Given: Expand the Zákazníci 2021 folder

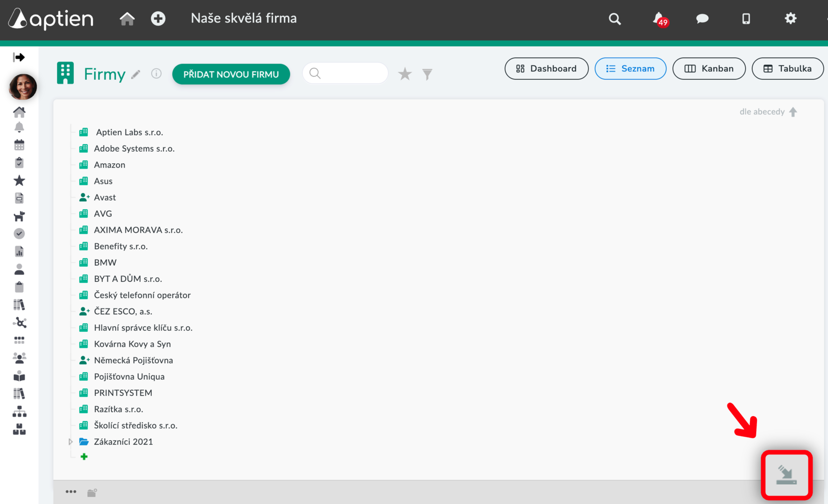Looking at the screenshot, I should 71,441.
